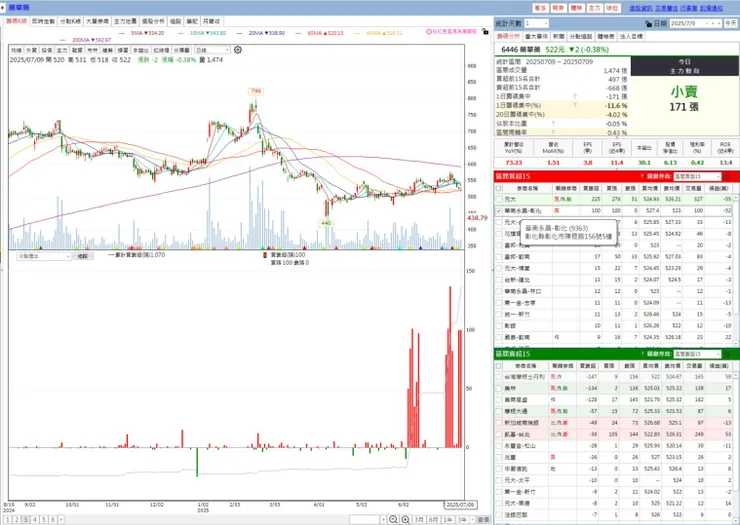Viewport: 740px width, 525px height.
Task: Check the 美林 row in 賣超 table
Action: coord(498,388)
